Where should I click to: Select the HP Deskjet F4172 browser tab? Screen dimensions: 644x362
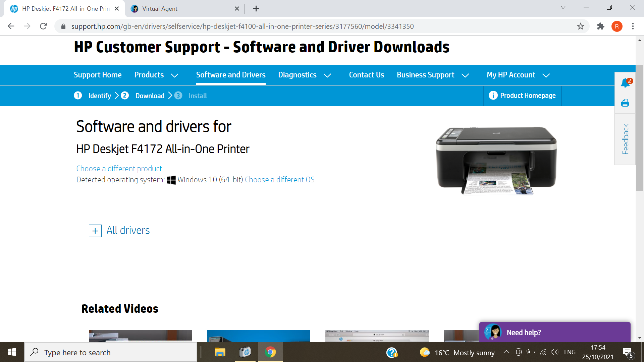point(64,8)
